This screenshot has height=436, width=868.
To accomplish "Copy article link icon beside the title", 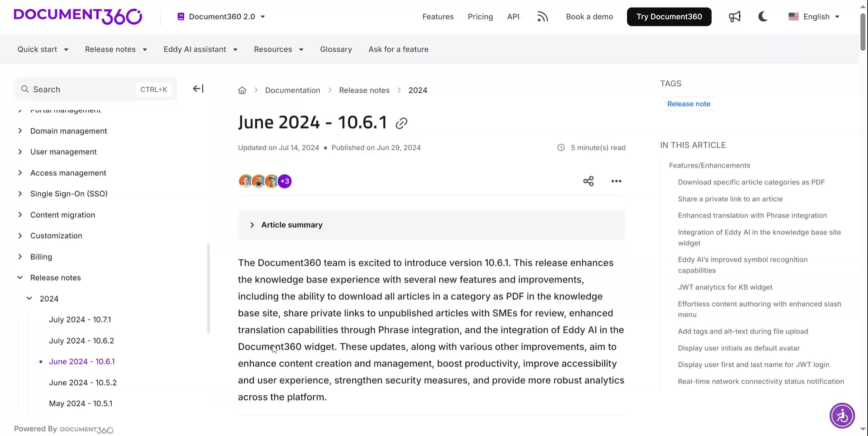I will pos(401,123).
